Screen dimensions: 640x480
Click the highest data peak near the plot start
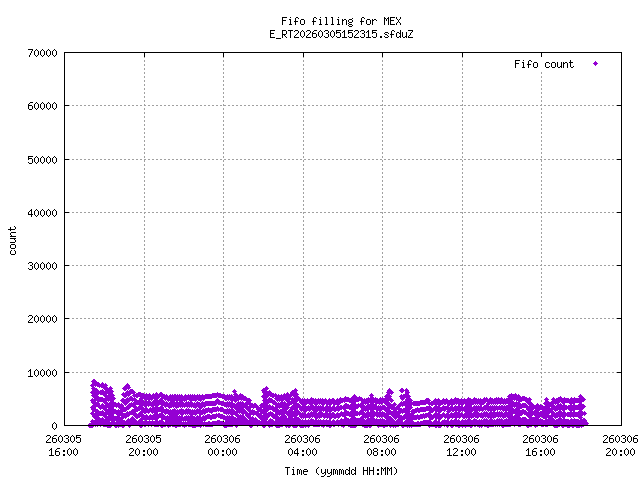click(x=94, y=382)
